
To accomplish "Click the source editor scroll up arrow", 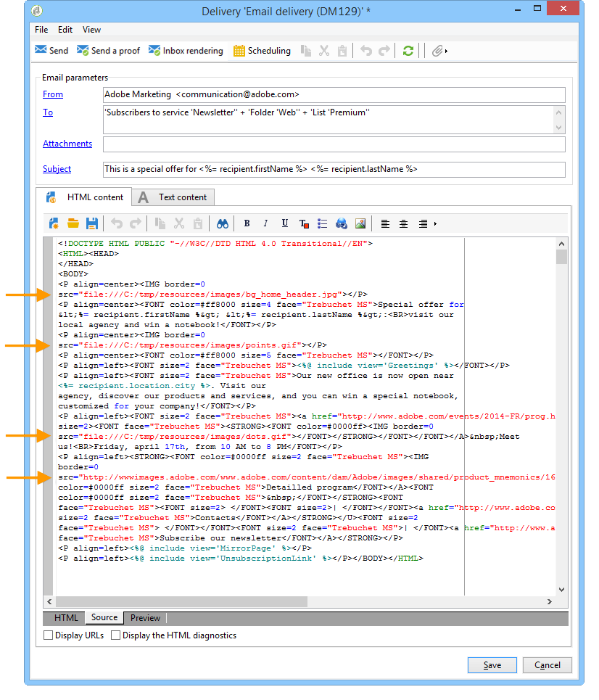I will pyautogui.click(x=561, y=244).
